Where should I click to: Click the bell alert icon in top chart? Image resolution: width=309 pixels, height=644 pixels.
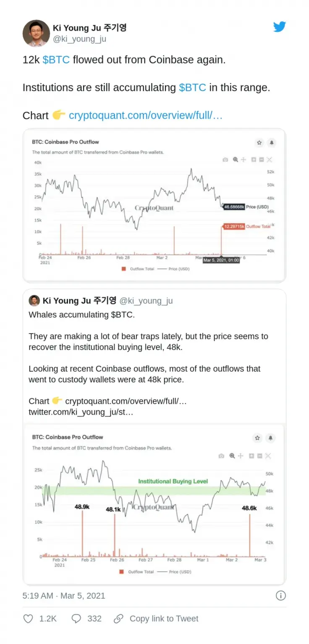pos(272,143)
